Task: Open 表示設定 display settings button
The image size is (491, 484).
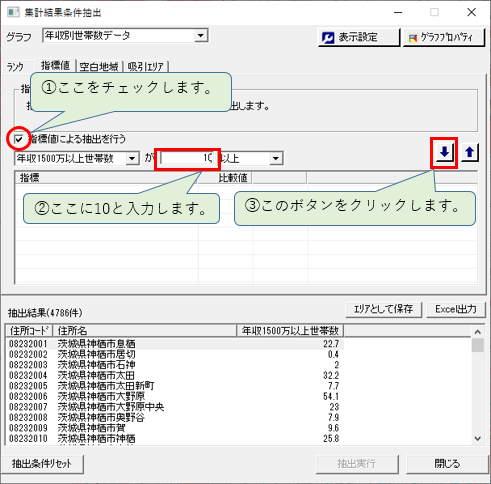Action: (x=359, y=38)
